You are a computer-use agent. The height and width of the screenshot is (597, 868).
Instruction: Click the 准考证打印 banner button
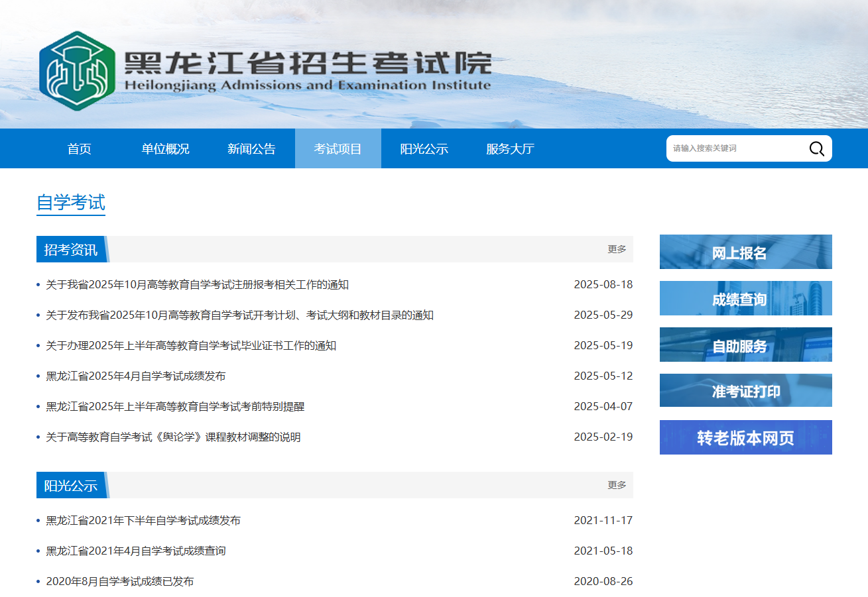point(746,390)
